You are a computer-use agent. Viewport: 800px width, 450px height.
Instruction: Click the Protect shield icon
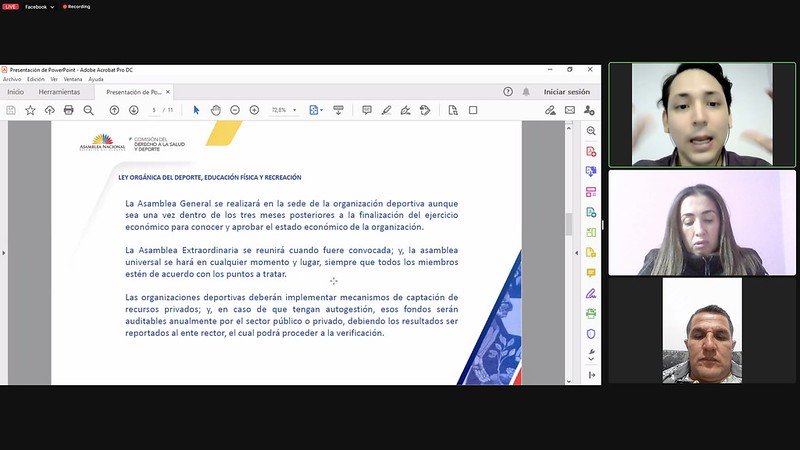[591, 334]
